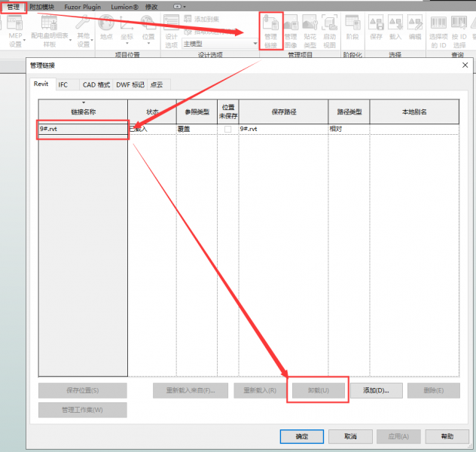Click 本地别名 column header
The image size is (476, 452).
[x=414, y=111]
